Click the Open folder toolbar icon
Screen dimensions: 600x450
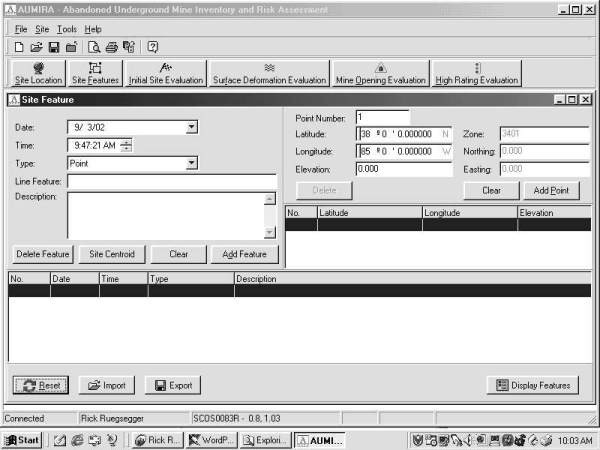coord(36,47)
